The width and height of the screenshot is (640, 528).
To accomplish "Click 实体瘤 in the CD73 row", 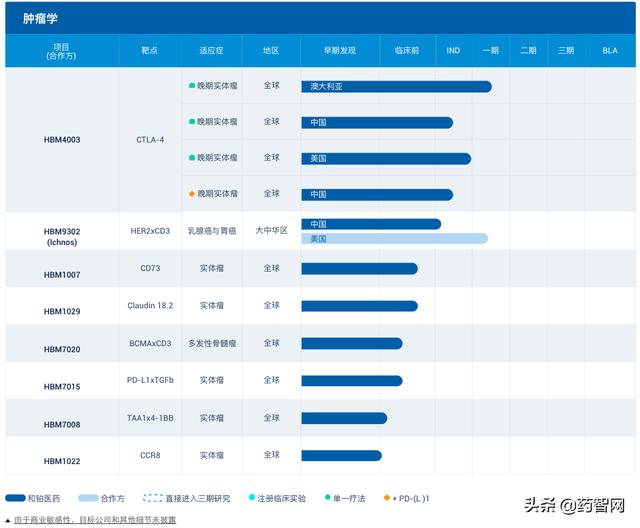I will (x=212, y=268).
